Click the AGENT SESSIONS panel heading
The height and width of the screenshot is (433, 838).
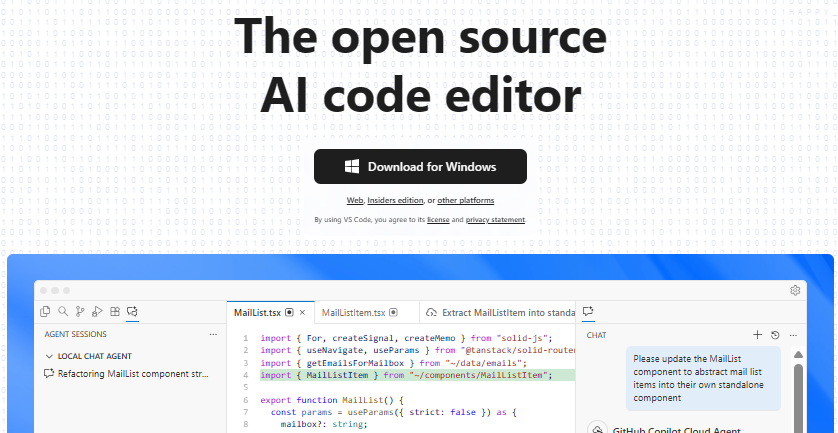tap(75, 334)
